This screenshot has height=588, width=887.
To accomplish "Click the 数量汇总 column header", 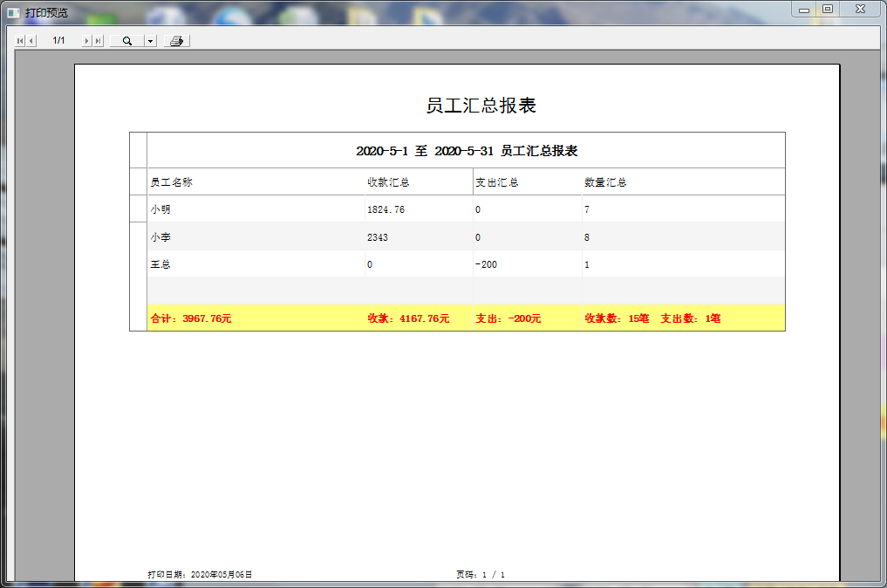I will 605,182.
